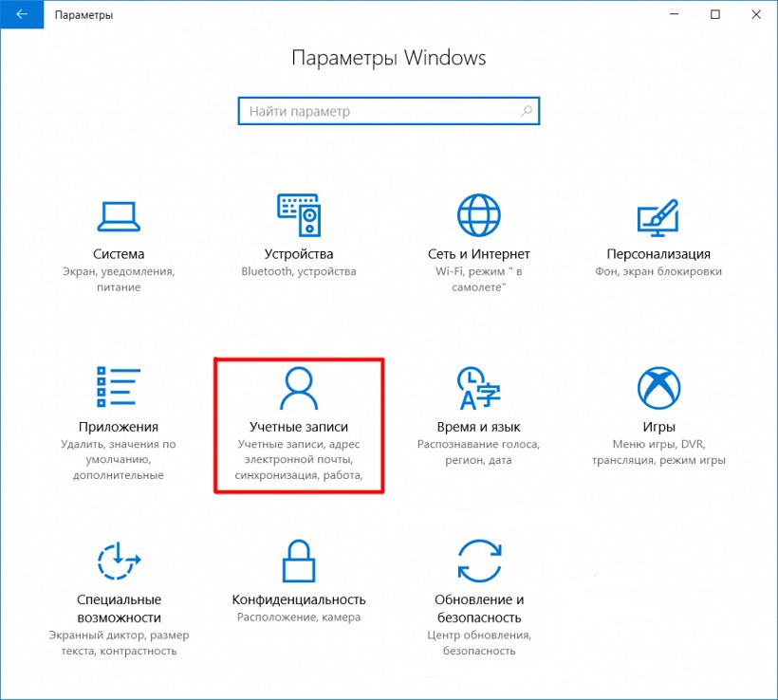Open the Специальные возможности icon
Viewport: 778px width, 700px height.
[x=119, y=561]
